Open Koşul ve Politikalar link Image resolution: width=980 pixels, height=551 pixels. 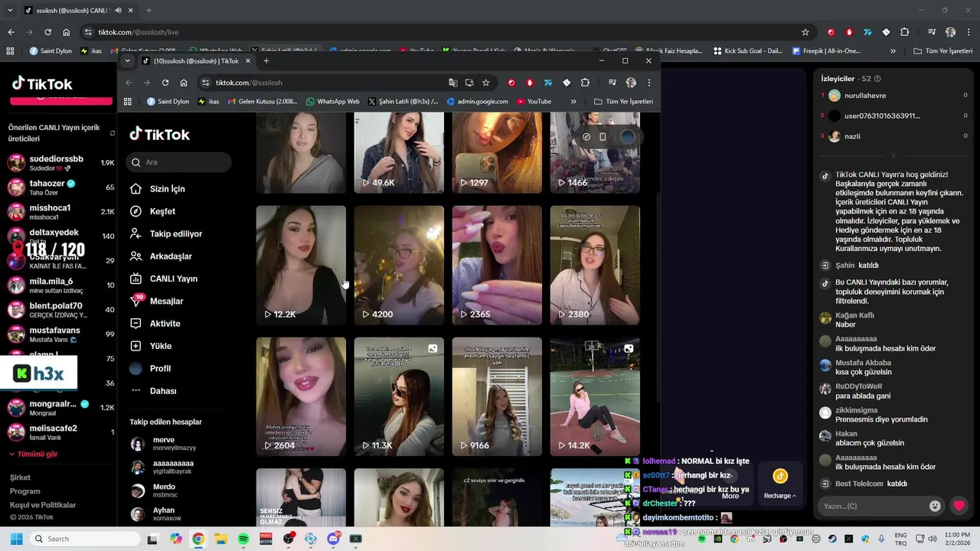click(x=43, y=505)
